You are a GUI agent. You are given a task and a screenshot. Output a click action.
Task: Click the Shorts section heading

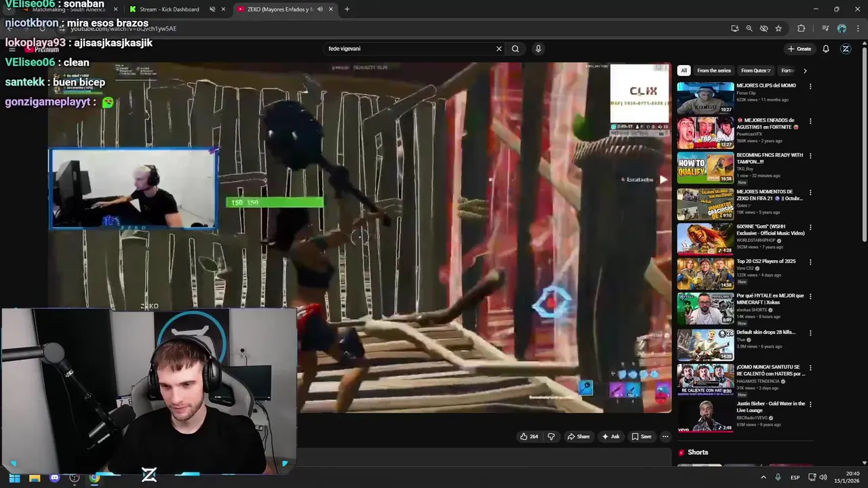pyautogui.click(x=698, y=452)
